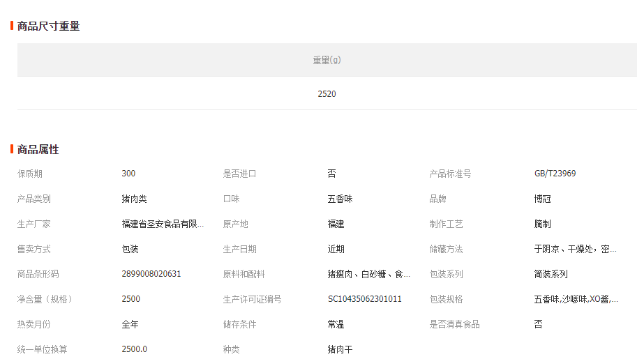Click the truncated storage method text 于阴凉、干燥处

(x=575, y=250)
